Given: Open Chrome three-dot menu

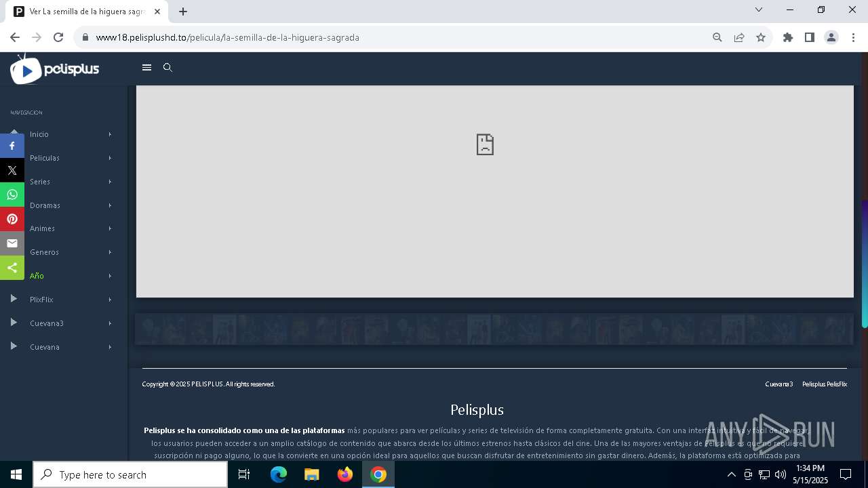Looking at the screenshot, I should pyautogui.click(x=853, y=37).
